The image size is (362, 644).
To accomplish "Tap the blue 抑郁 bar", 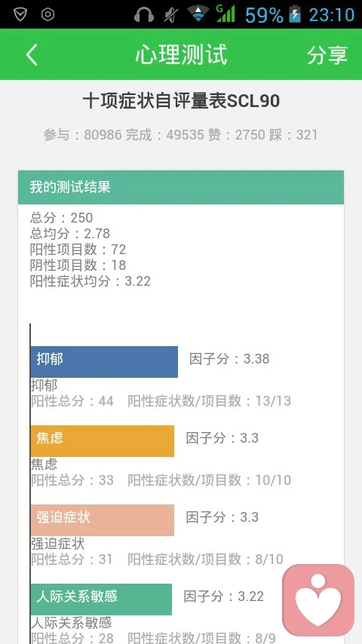I will pos(104,362).
